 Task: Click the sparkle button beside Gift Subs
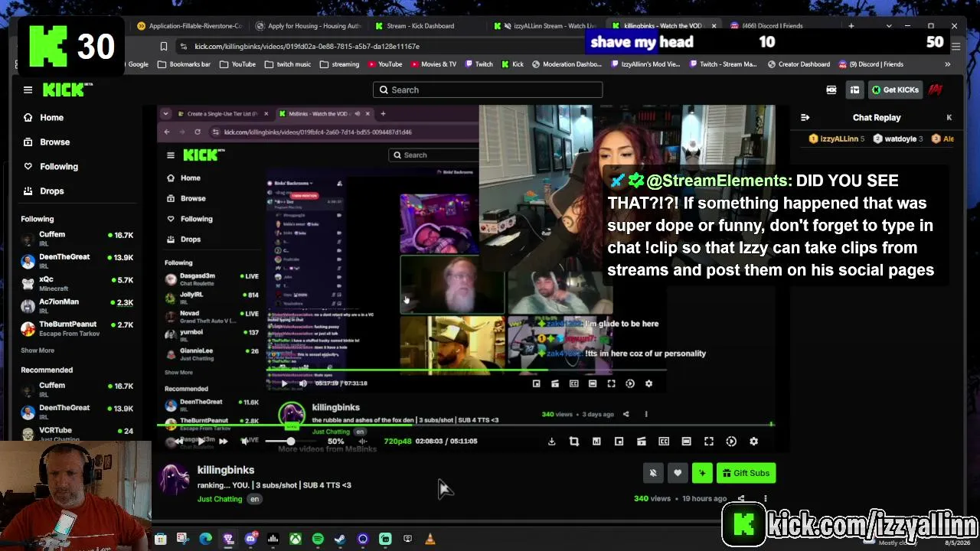702,473
